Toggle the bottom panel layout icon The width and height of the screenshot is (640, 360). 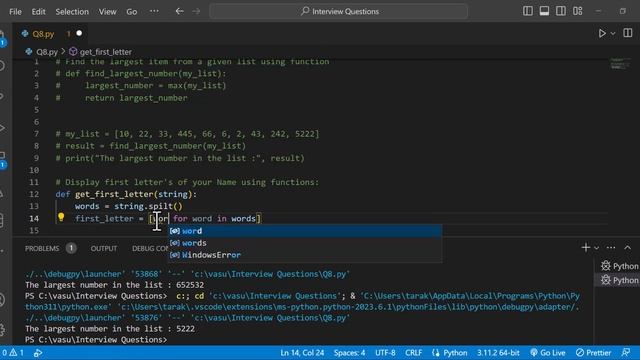click(544, 11)
